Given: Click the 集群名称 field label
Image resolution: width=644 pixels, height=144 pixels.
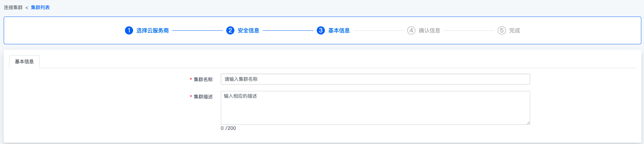Looking at the screenshot, I should tap(203, 79).
